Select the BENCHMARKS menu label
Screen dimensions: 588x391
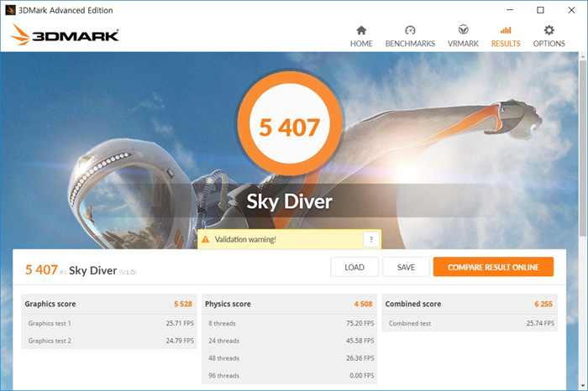pos(410,44)
